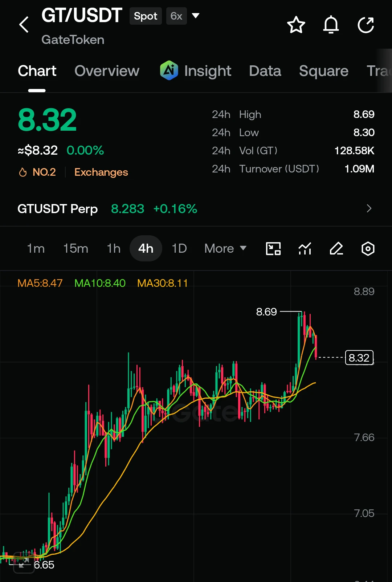
Task: Open the GTUSDT Perp row
Action: (196, 208)
